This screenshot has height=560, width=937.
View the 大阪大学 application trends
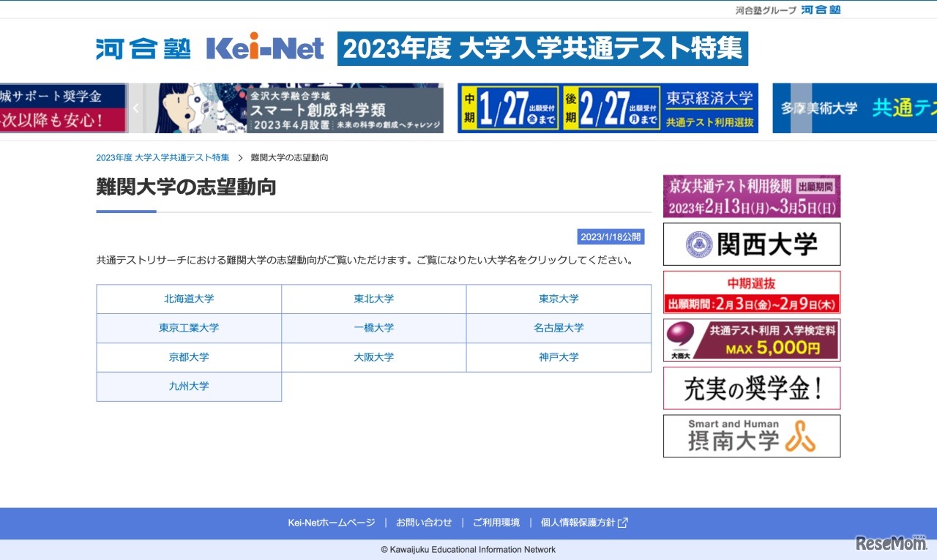[374, 357]
